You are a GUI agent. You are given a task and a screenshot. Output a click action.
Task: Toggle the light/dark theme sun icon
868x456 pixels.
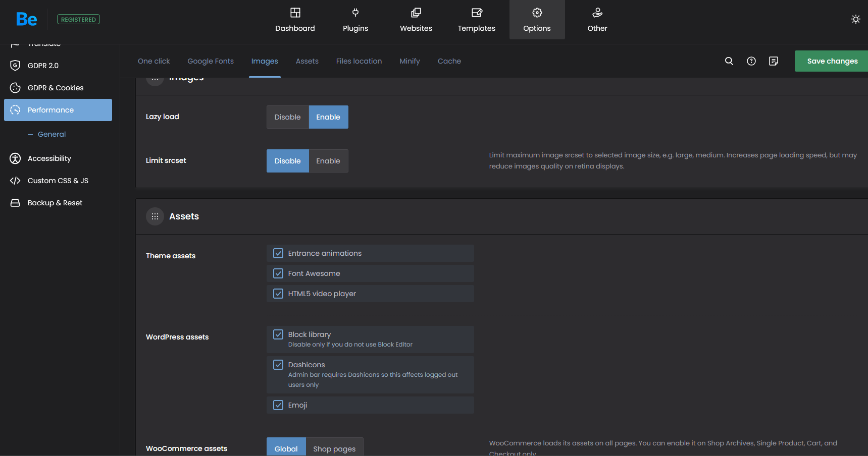(x=855, y=19)
